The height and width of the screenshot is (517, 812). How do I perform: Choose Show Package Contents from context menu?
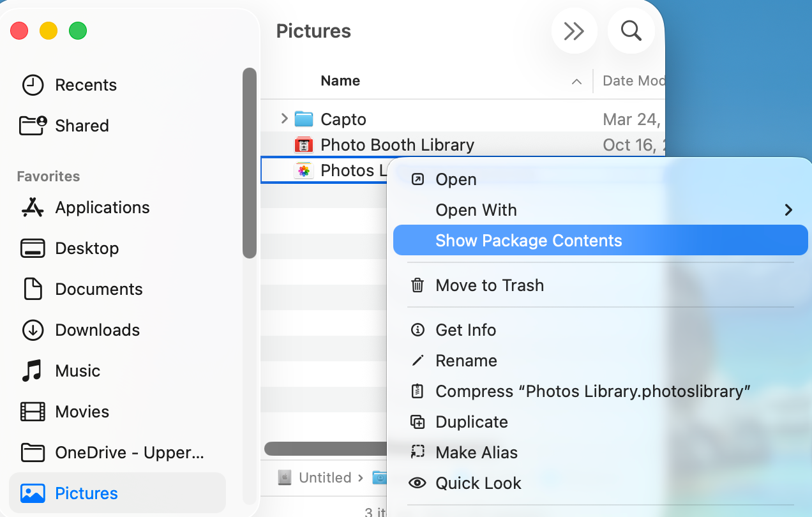(x=528, y=241)
